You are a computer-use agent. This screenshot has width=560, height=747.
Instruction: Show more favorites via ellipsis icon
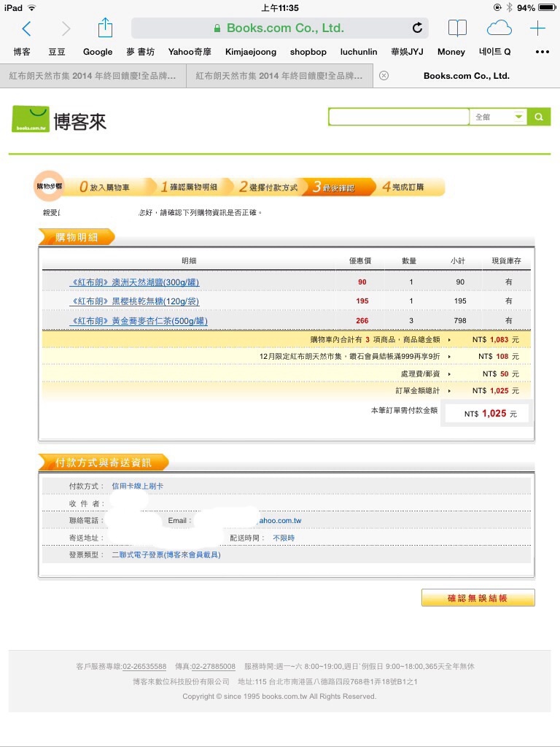pos(542,52)
